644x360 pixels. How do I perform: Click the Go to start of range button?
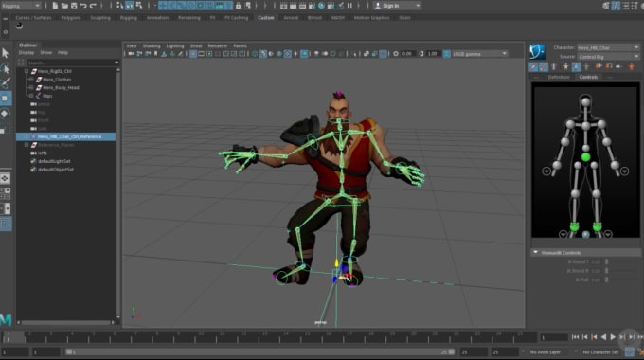[x=575, y=337]
